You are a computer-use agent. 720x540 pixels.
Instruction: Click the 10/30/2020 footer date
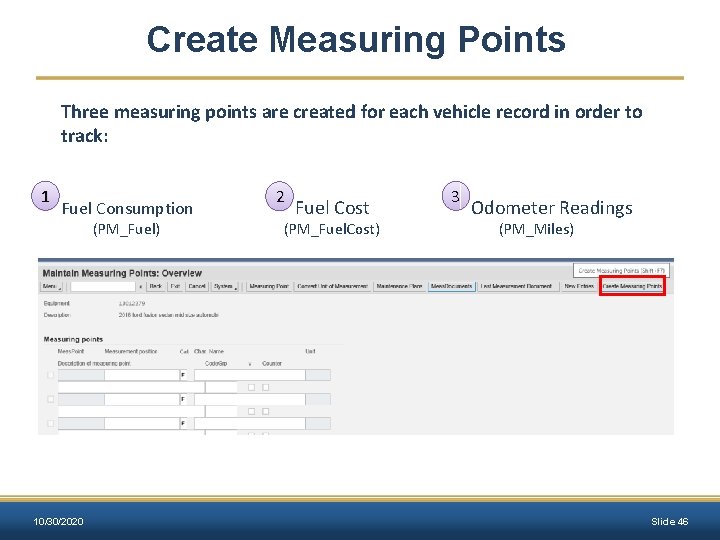tap(58, 522)
